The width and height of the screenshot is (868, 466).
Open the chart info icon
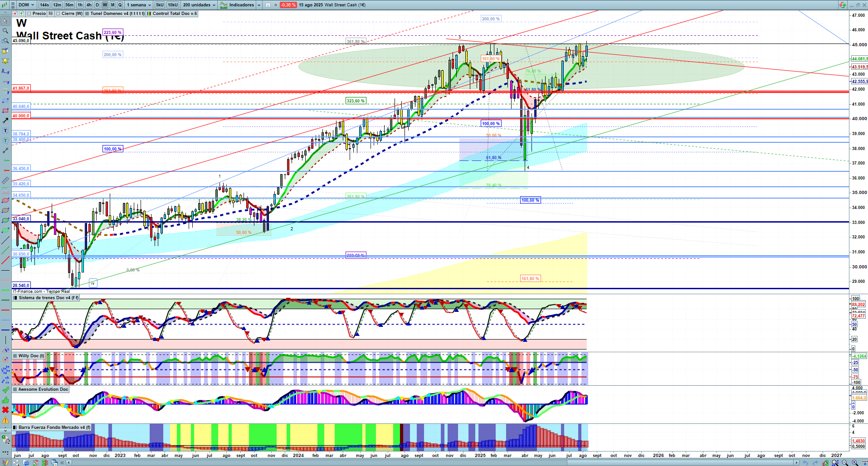tap(268, 5)
